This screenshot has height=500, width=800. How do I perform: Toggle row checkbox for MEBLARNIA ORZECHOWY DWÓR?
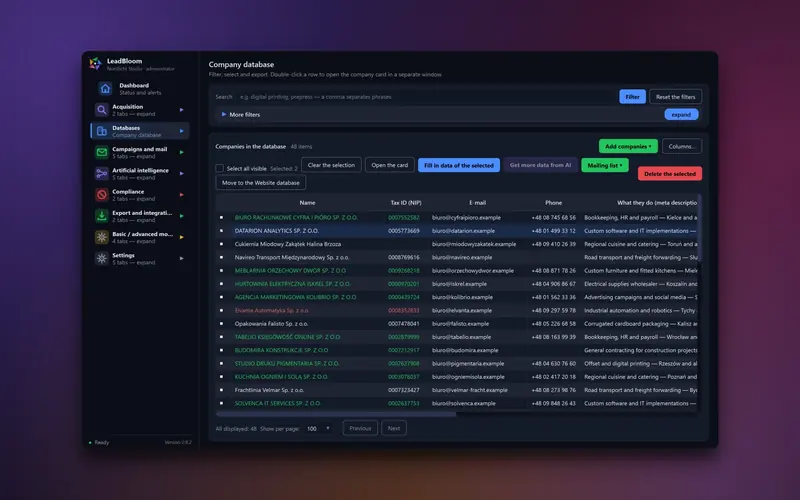[x=221, y=270]
